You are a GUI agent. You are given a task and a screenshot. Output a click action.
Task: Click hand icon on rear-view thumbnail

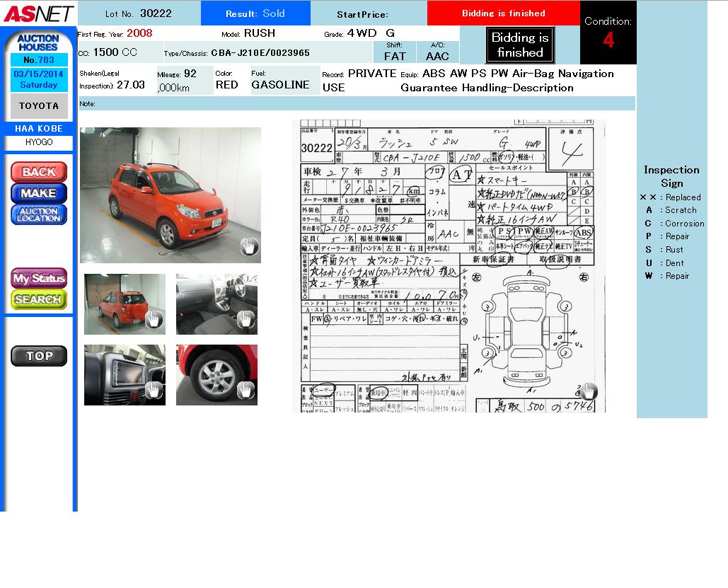[x=154, y=319]
